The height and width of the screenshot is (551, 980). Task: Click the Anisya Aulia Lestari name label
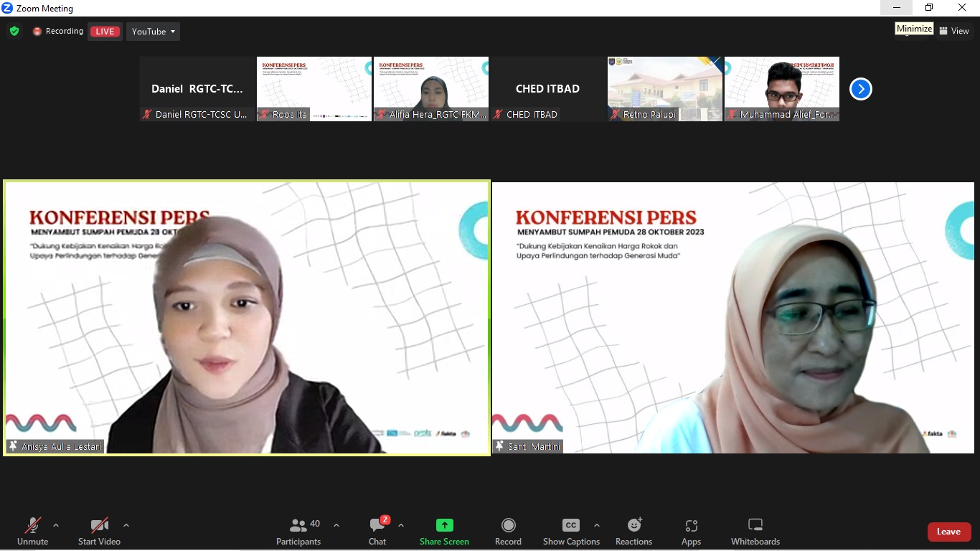tap(61, 447)
